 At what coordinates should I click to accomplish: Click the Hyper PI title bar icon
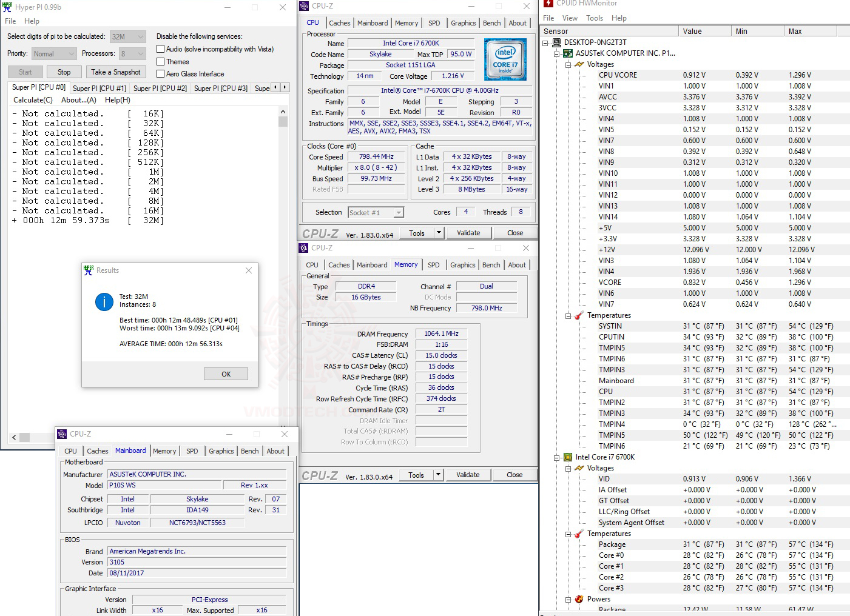point(7,7)
